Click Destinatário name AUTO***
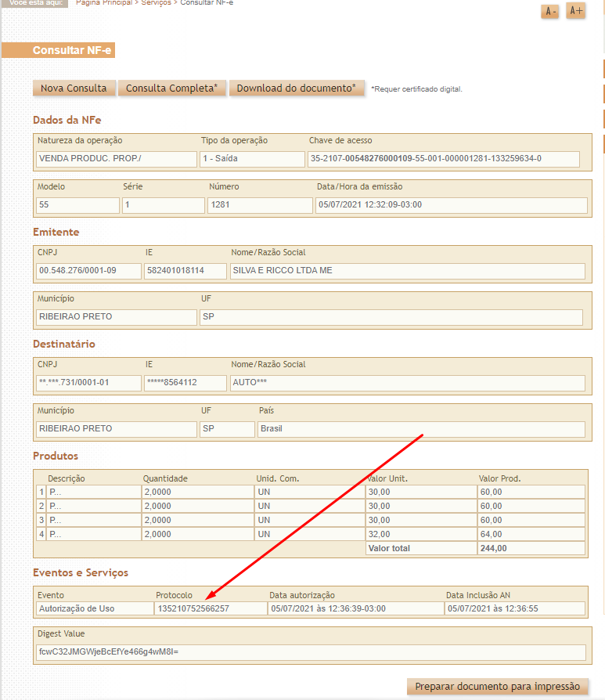 click(x=407, y=383)
